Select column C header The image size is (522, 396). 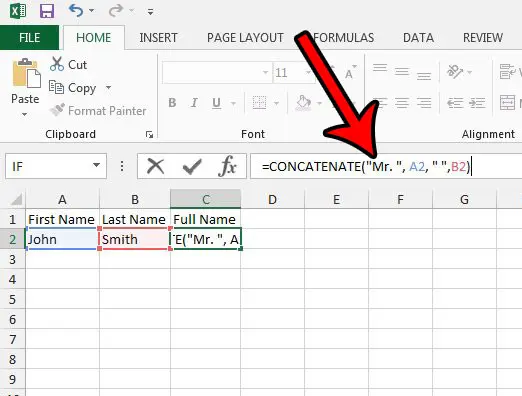pos(206,199)
